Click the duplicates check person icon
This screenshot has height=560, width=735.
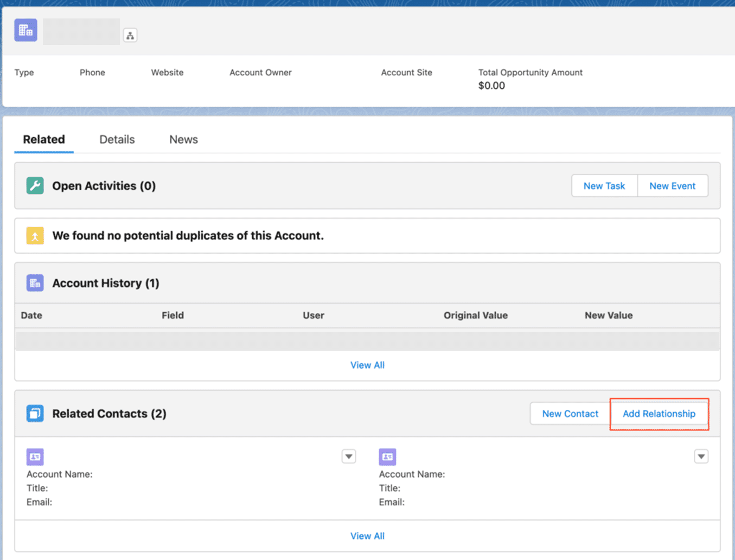click(x=34, y=235)
